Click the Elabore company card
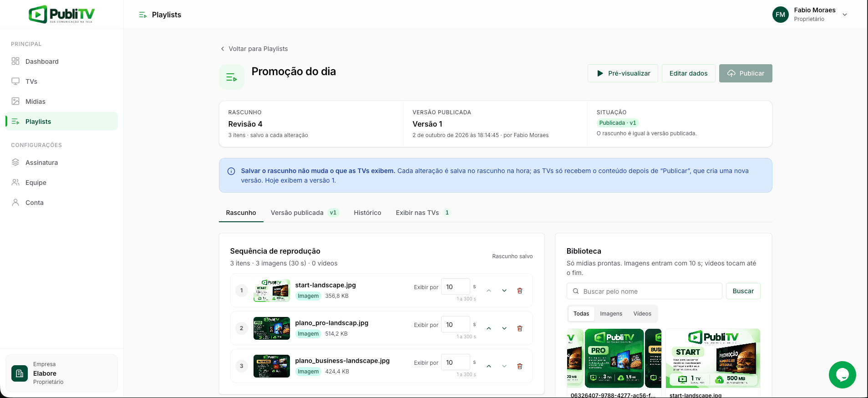The width and height of the screenshot is (868, 398). click(x=61, y=373)
